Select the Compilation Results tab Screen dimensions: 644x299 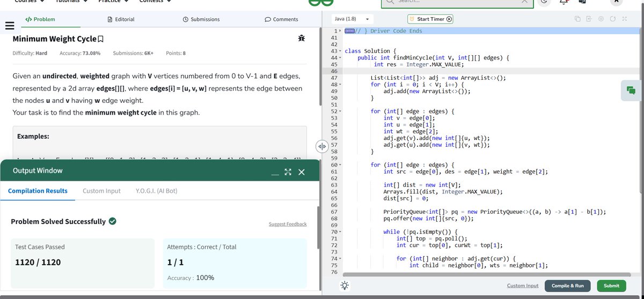point(38,191)
